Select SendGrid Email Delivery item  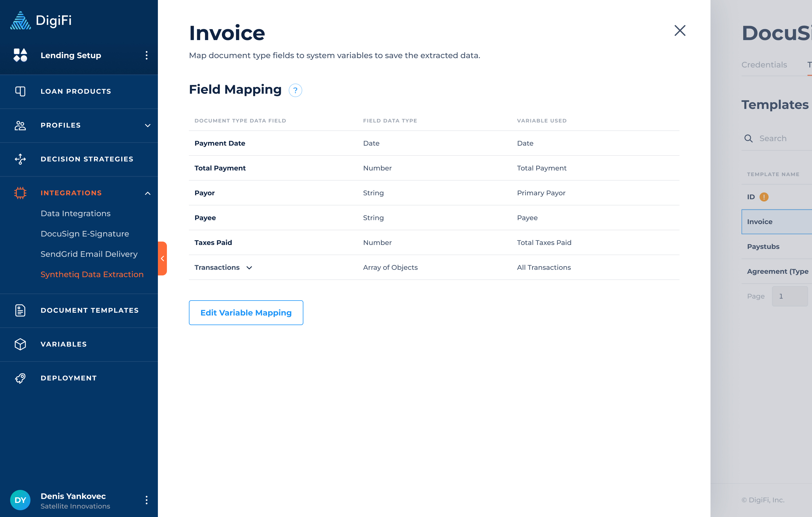click(89, 254)
